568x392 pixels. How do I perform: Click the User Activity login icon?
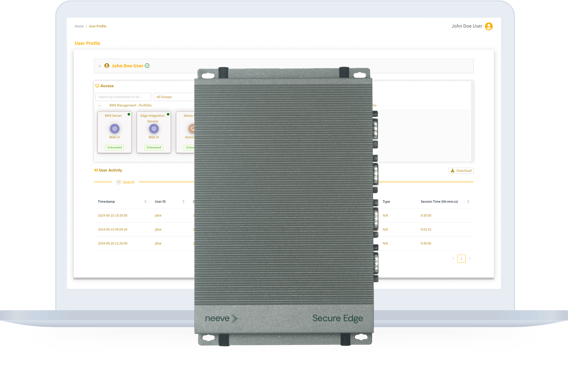96,170
